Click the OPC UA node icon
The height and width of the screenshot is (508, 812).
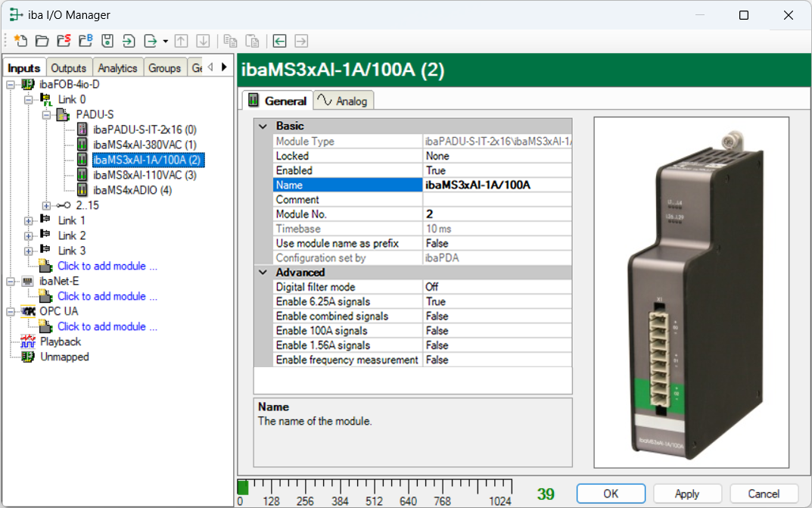[28, 311]
